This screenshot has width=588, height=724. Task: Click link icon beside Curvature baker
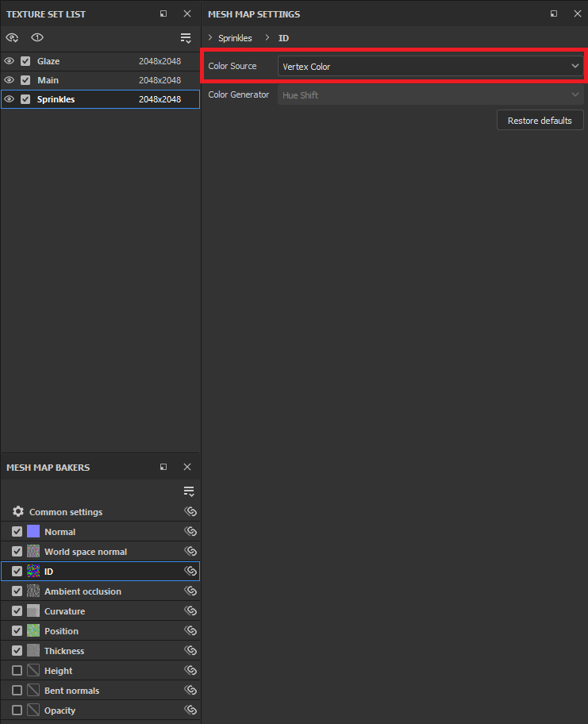click(x=190, y=611)
